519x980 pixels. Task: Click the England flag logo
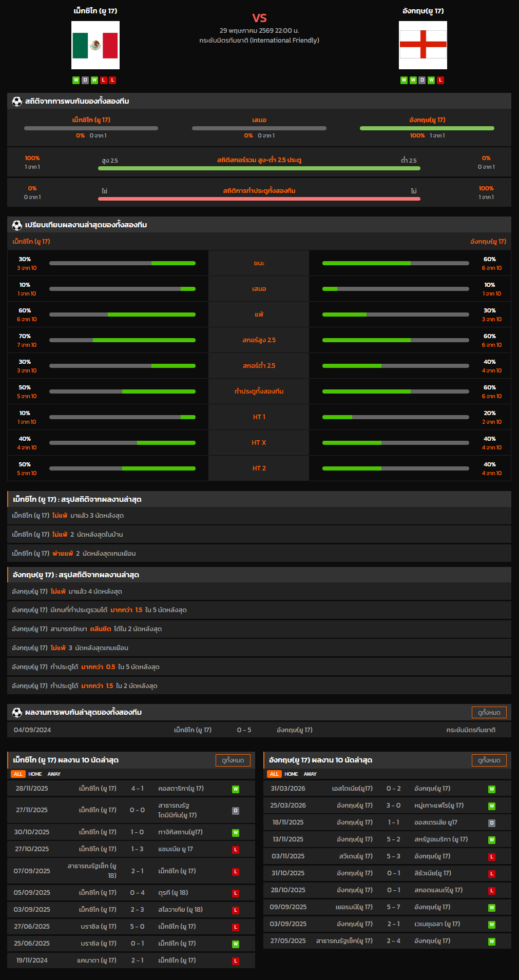pyautogui.click(x=423, y=45)
